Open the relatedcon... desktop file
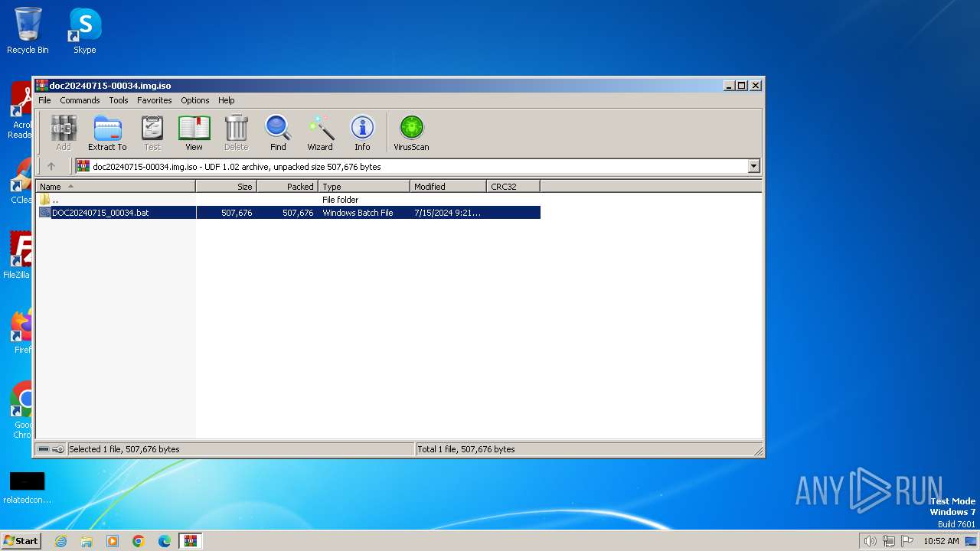This screenshot has height=551, width=980. coord(28,488)
